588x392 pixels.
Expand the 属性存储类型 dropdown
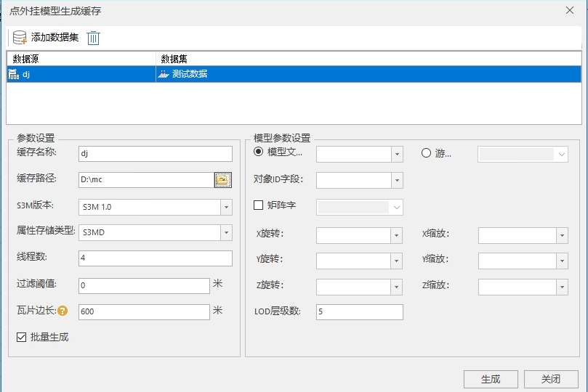click(226, 232)
